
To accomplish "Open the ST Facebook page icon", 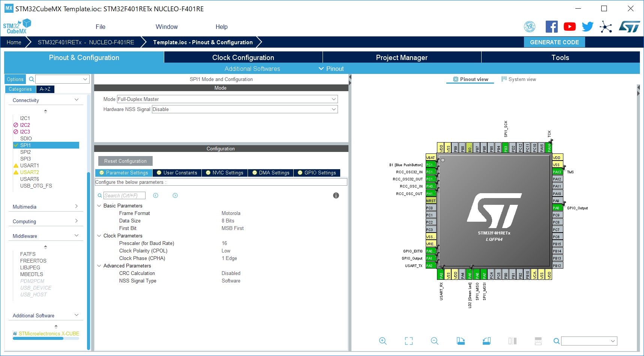I will [x=551, y=27].
